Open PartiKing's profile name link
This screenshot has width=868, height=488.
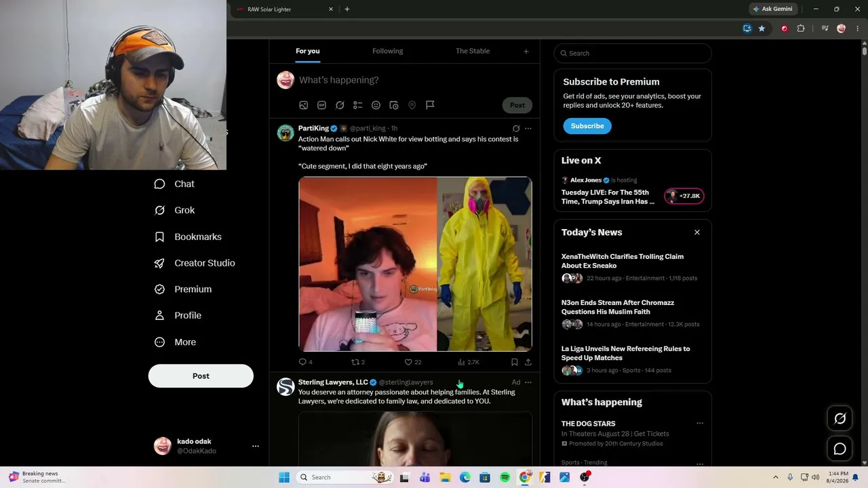coord(313,128)
